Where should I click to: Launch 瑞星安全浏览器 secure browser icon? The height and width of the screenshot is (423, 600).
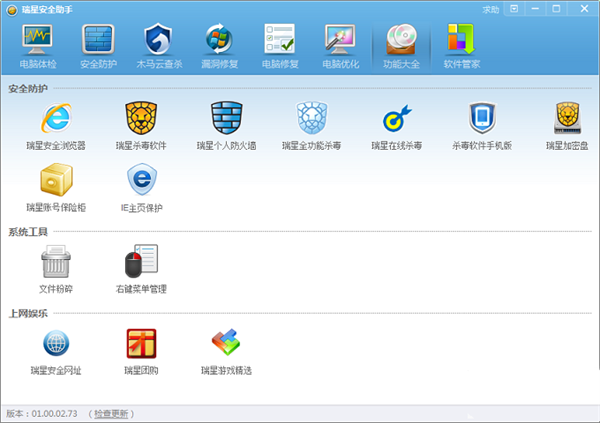(56, 118)
